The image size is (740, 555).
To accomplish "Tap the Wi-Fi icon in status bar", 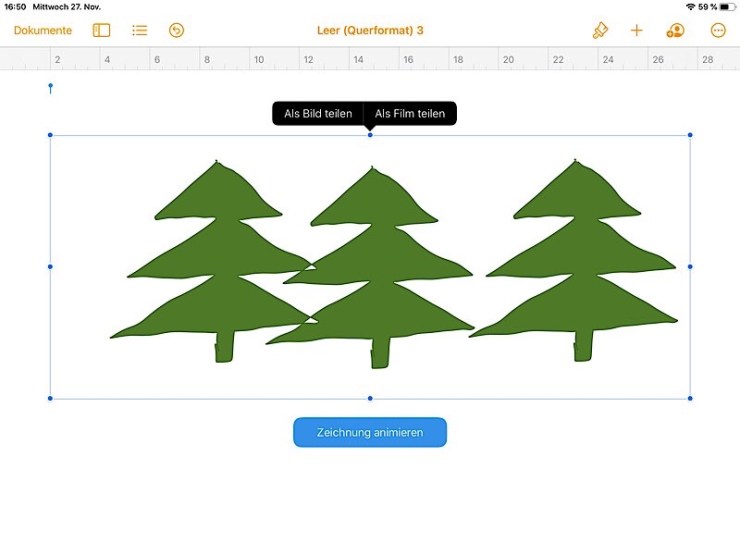I will [690, 6].
